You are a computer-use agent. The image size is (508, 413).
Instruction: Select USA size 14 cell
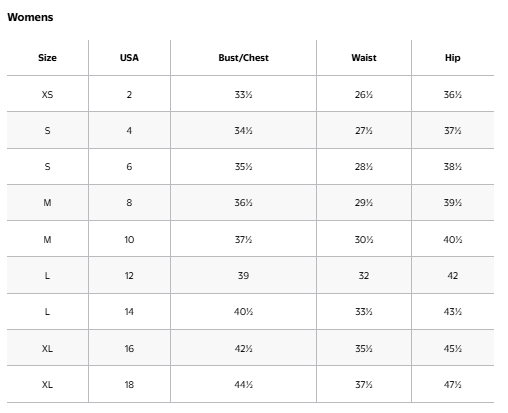(x=129, y=312)
